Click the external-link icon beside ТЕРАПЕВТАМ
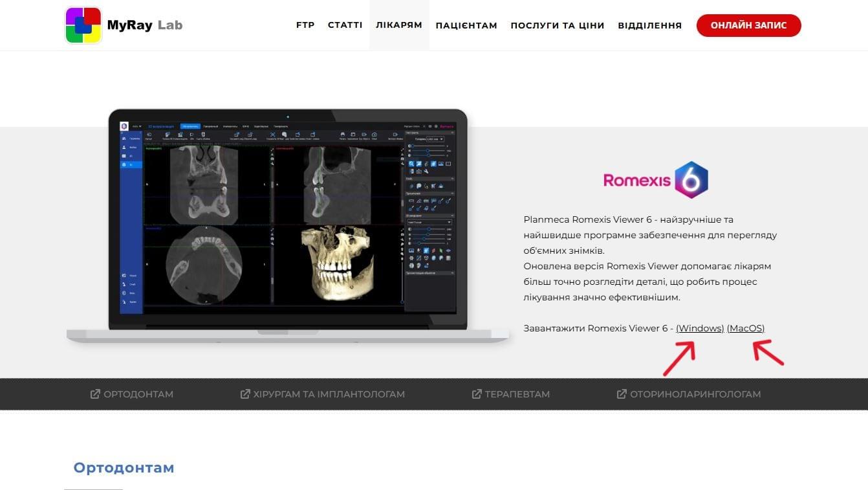The height and width of the screenshot is (490, 868). 477,394
